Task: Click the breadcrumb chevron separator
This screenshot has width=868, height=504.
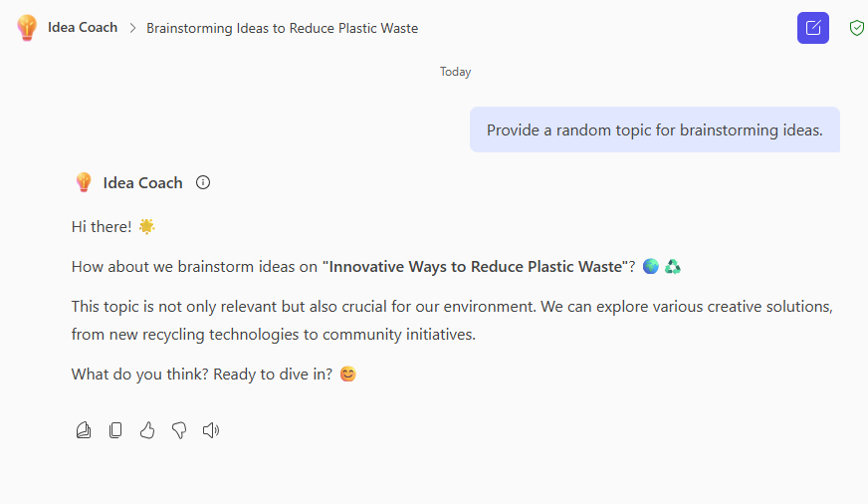Action: coord(131,28)
